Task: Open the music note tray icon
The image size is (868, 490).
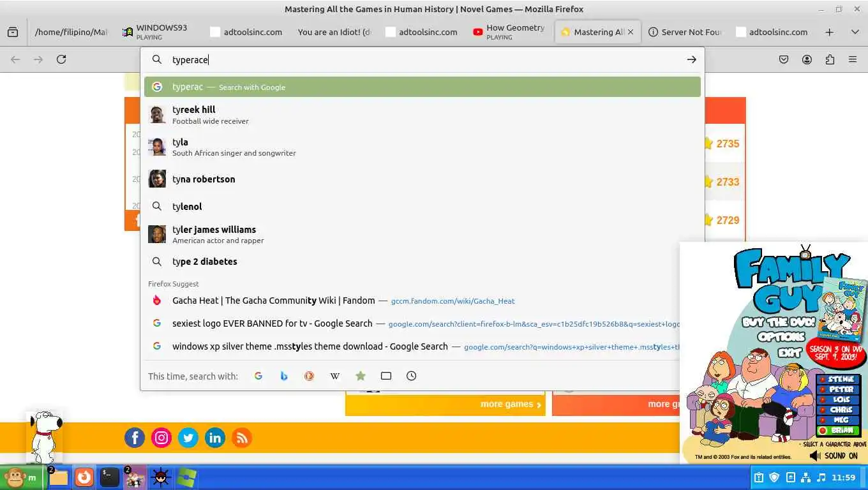Action: 821,477
